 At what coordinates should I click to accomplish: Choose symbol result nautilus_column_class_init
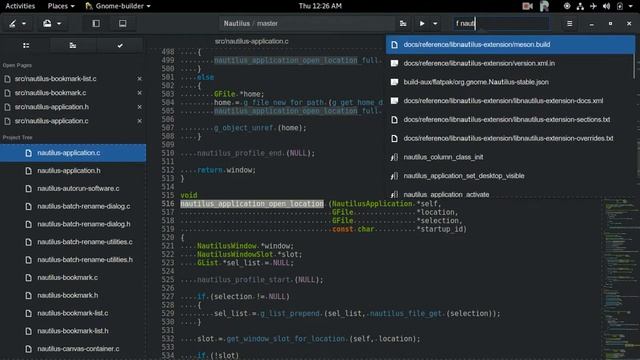point(510,157)
